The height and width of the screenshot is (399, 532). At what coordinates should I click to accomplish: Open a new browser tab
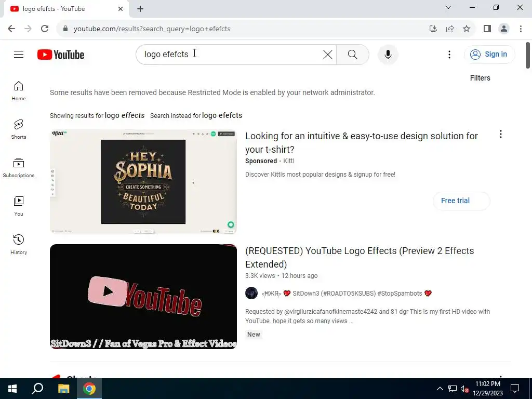coord(140,9)
